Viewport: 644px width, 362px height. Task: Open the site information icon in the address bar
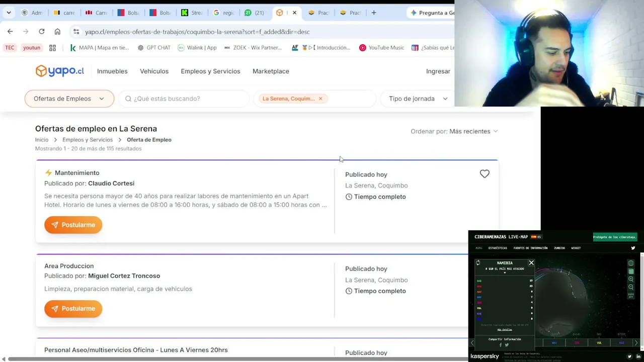(x=76, y=31)
